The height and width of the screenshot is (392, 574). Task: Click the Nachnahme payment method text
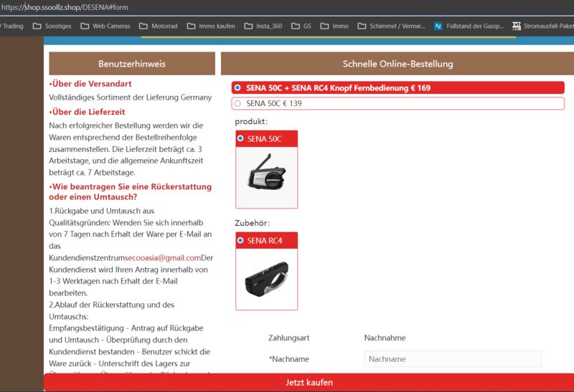coord(385,338)
